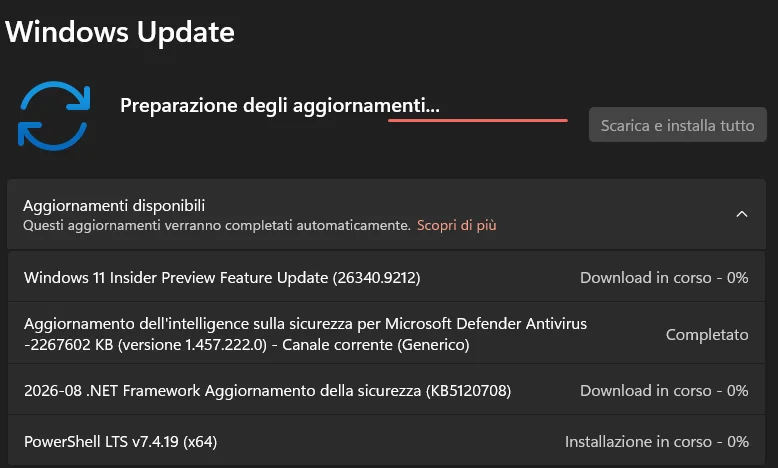Select the 2026-08 .NET Framework security update entry
Image resolution: width=778 pixels, height=468 pixels.
387,391
